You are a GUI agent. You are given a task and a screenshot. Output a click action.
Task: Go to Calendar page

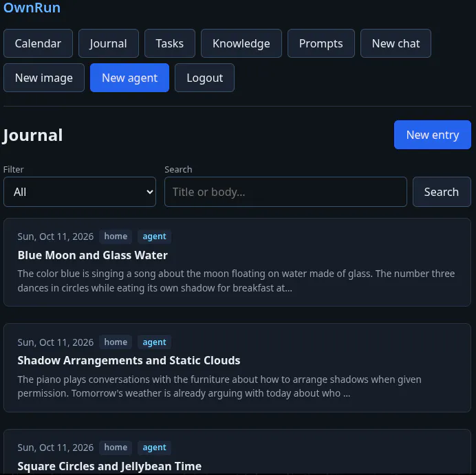click(x=38, y=43)
